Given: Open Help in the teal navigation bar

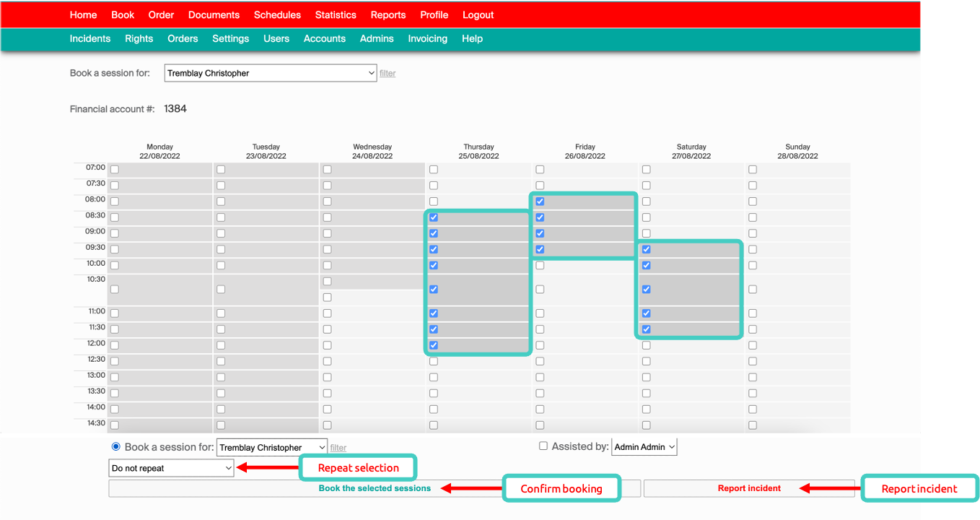Looking at the screenshot, I should pyautogui.click(x=472, y=38).
